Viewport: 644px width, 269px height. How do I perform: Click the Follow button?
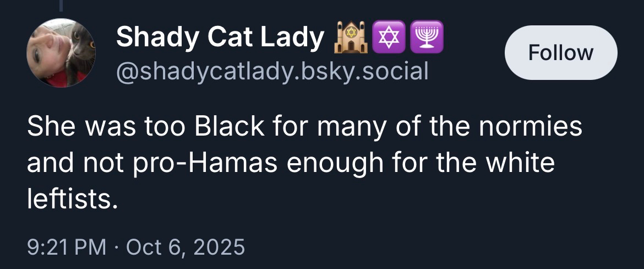point(560,52)
